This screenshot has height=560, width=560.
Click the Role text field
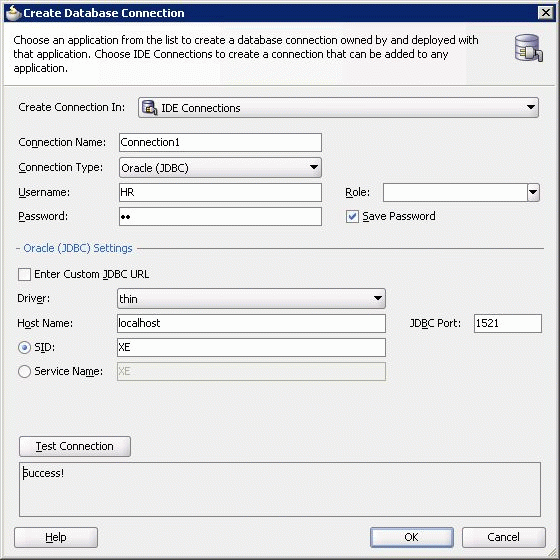coord(455,192)
